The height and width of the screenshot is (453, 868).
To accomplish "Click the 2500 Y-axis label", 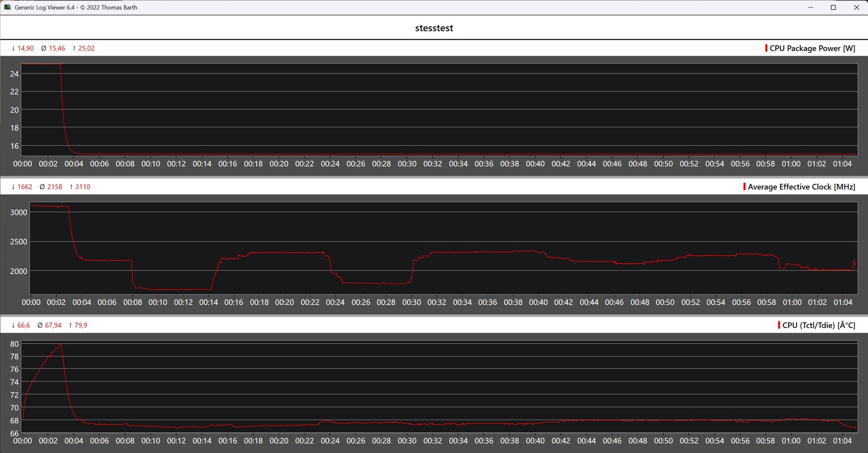I will (19, 242).
